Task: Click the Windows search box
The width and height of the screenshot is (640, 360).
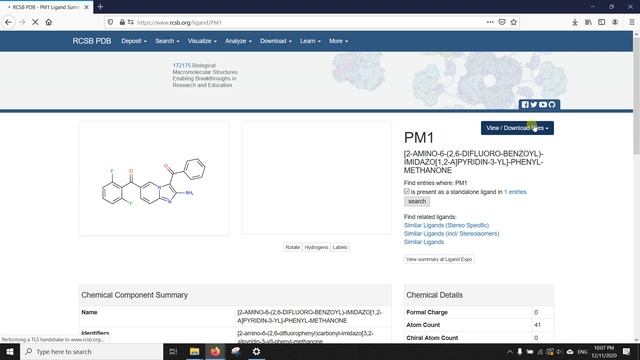Action: pyautogui.click(x=91, y=351)
